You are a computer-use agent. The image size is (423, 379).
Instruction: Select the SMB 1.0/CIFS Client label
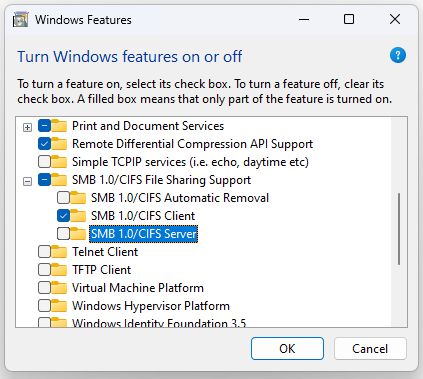[143, 216]
